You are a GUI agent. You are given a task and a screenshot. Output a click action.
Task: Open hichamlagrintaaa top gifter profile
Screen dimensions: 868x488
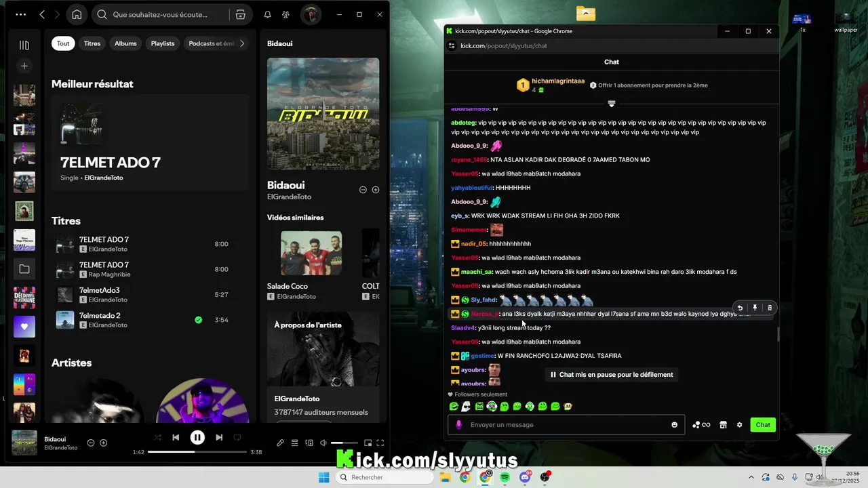(558, 81)
